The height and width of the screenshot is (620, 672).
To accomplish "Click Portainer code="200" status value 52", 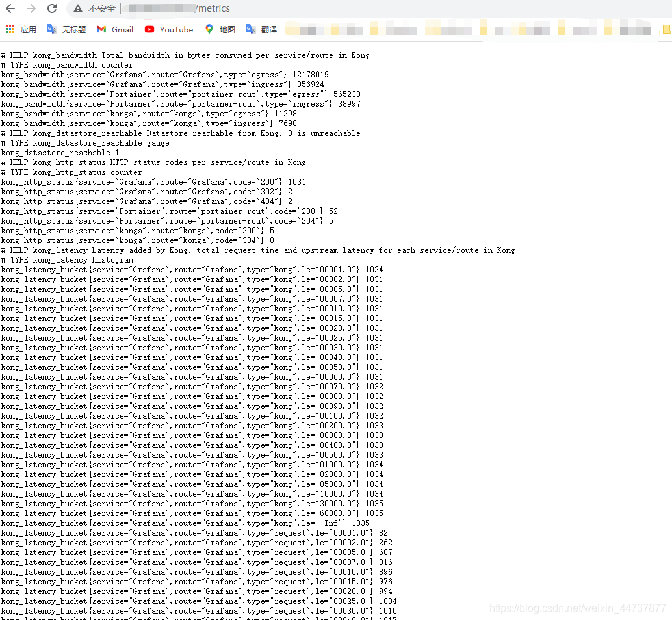I will point(333,211).
